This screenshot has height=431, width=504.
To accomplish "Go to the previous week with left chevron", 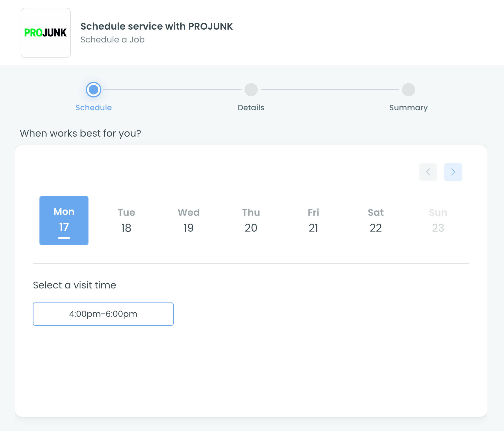I will pyautogui.click(x=428, y=172).
